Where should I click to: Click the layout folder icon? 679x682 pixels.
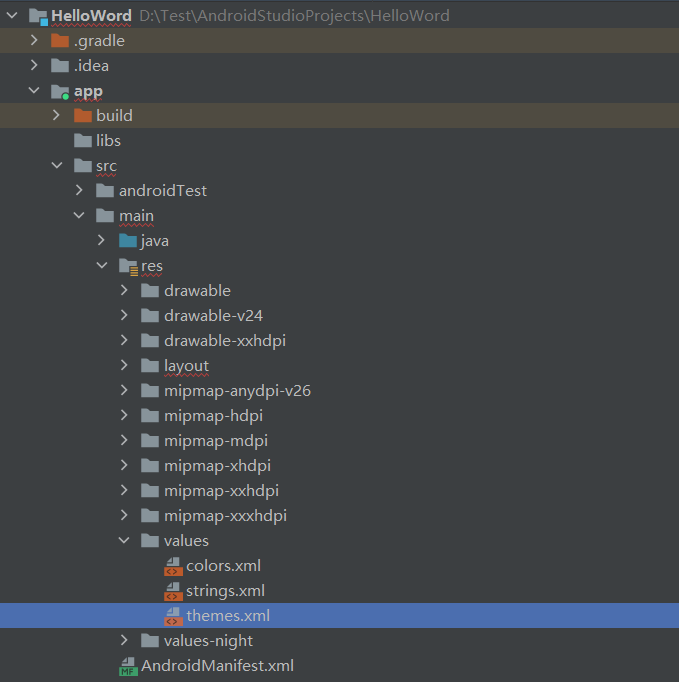click(150, 365)
